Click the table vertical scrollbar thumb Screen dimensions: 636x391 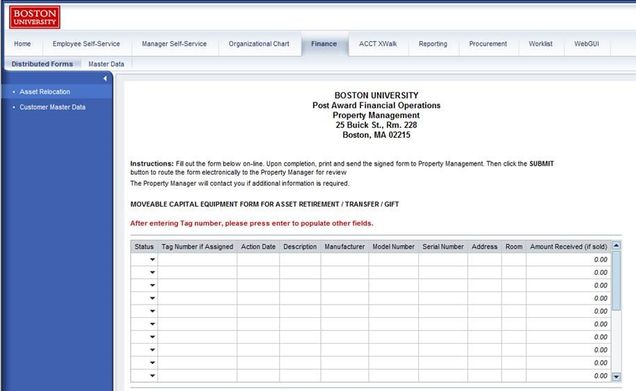(x=616, y=281)
